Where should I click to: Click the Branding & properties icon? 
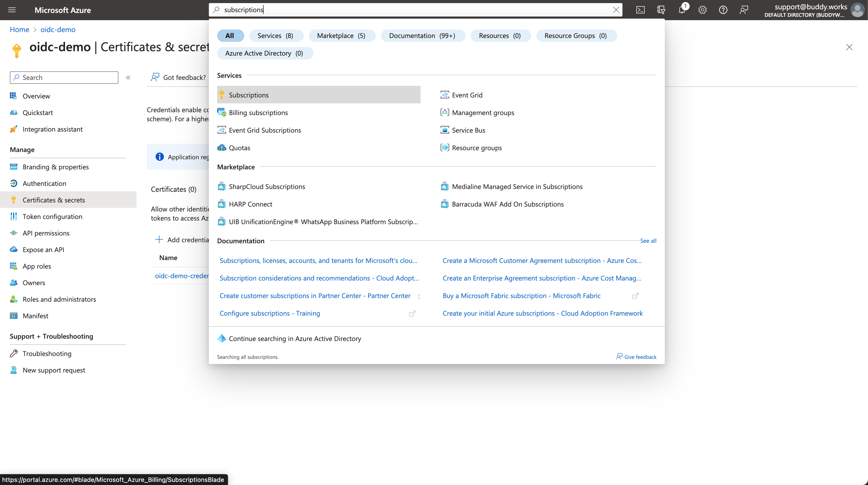(13, 167)
